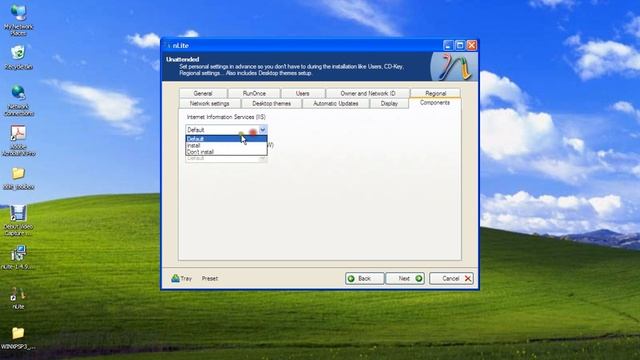Open the yellow folder below Adobe Acrobat
The height and width of the screenshot is (360, 640).
pyautogui.click(x=18, y=178)
